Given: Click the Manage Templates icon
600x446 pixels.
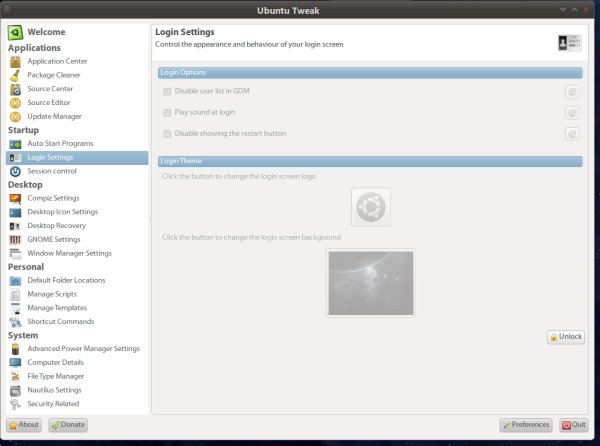Looking at the screenshot, I should pyautogui.click(x=15, y=308).
